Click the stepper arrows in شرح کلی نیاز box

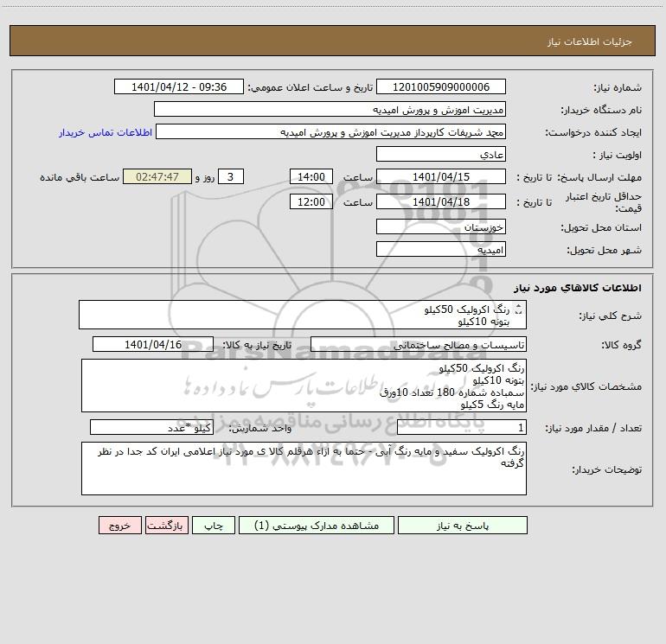[x=518, y=310]
